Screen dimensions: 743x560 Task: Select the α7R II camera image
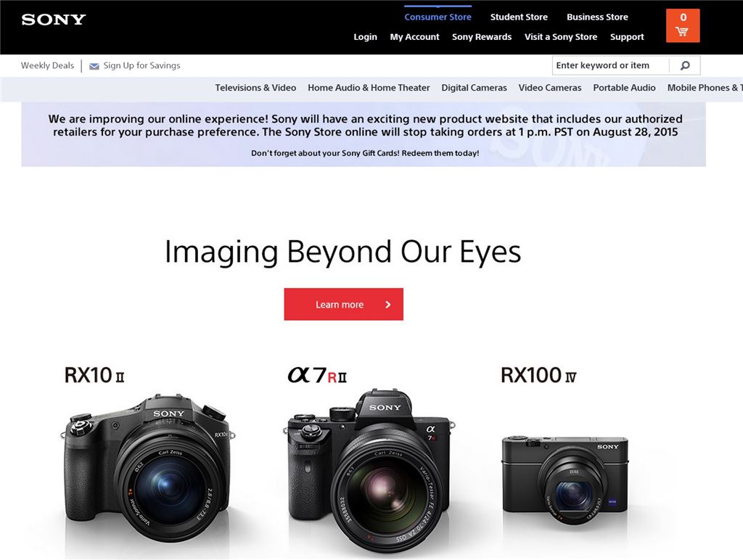(371, 471)
